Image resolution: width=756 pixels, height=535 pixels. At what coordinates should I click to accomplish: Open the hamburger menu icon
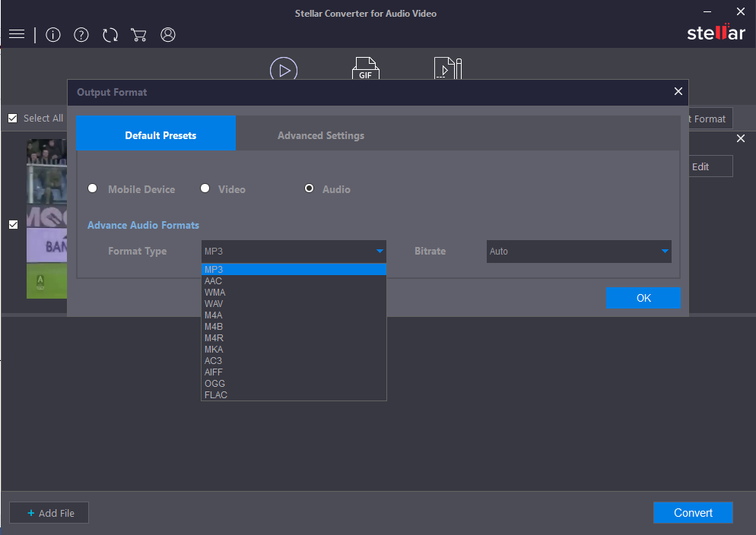[17, 34]
